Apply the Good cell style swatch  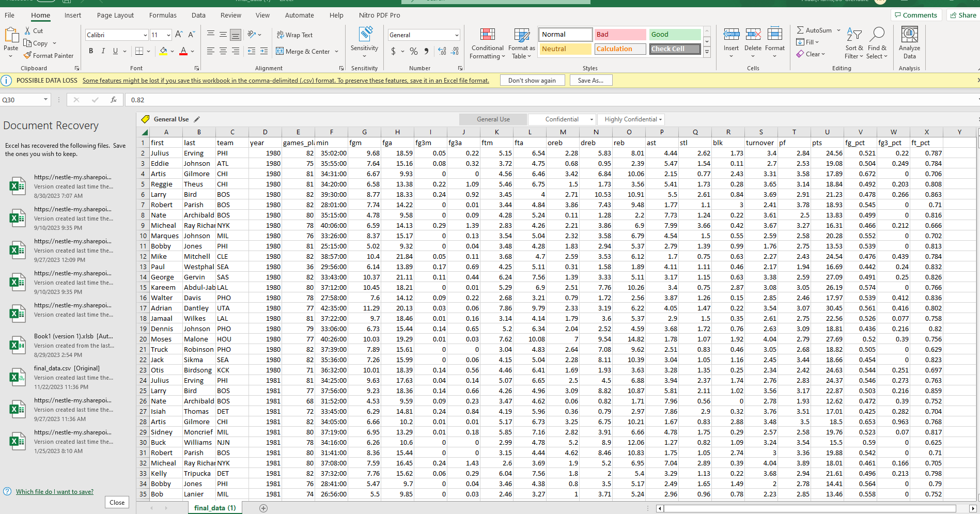(674, 35)
